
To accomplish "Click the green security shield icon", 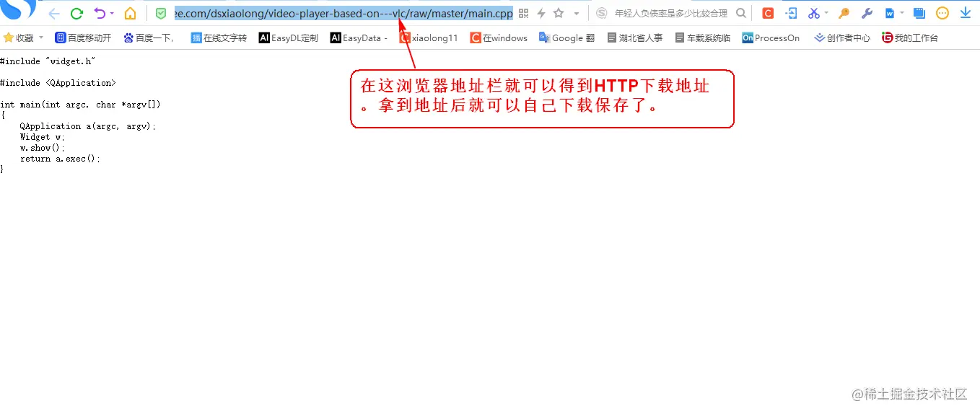I will pos(161,13).
